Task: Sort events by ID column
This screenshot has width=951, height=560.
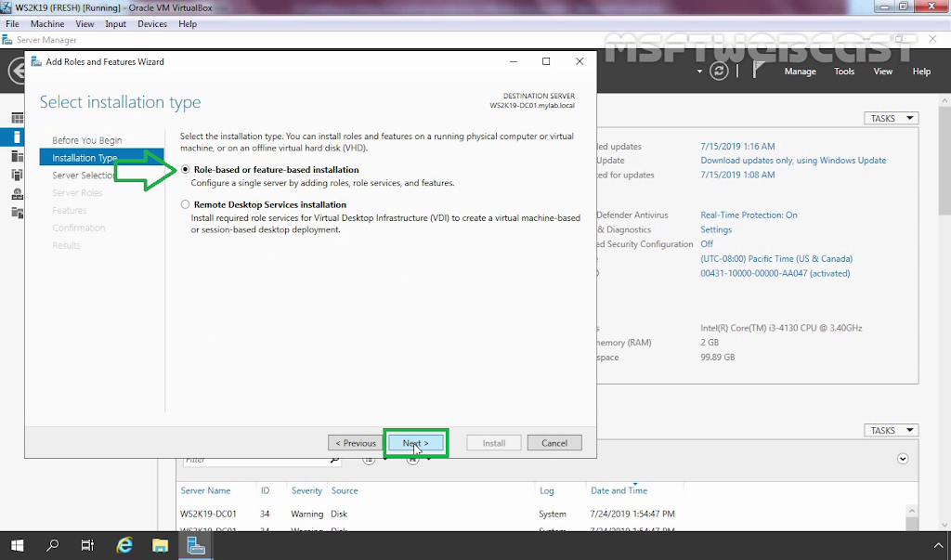Action: tap(265, 491)
